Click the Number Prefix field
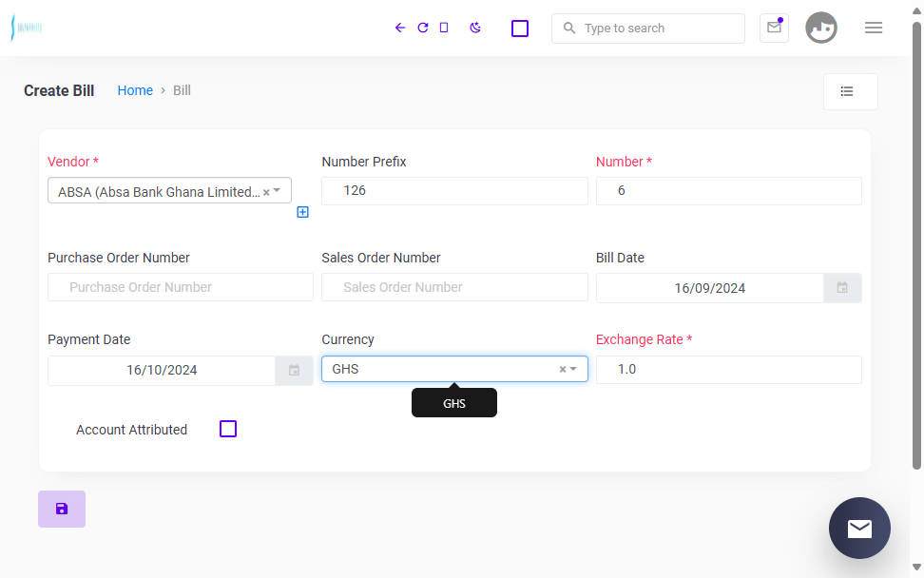 (454, 191)
